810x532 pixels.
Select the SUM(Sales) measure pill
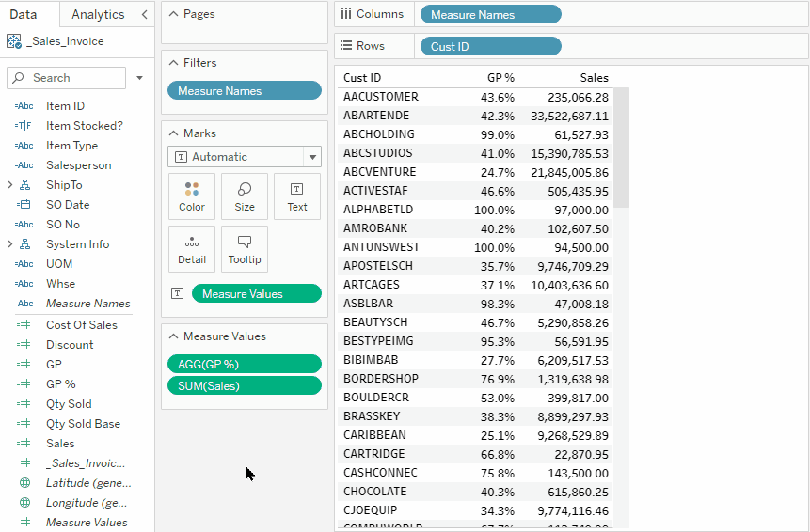tap(245, 385)
